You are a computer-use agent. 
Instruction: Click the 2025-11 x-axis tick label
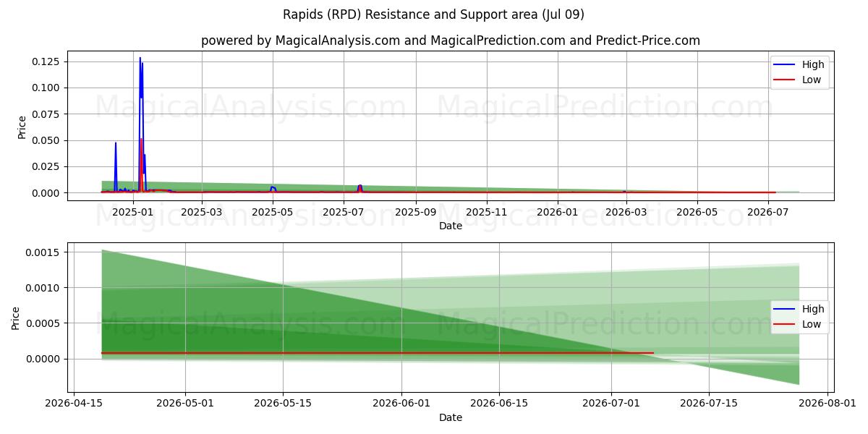coord(487,212)
